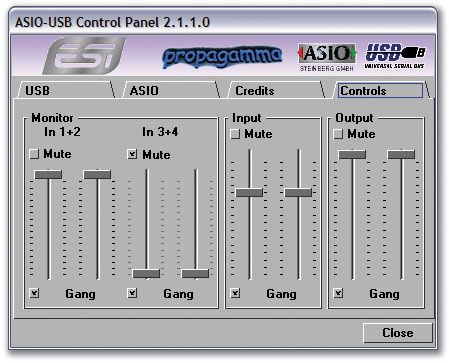Enable the Input Mute checkbox
449x363 pixels.
coord(235,134)
